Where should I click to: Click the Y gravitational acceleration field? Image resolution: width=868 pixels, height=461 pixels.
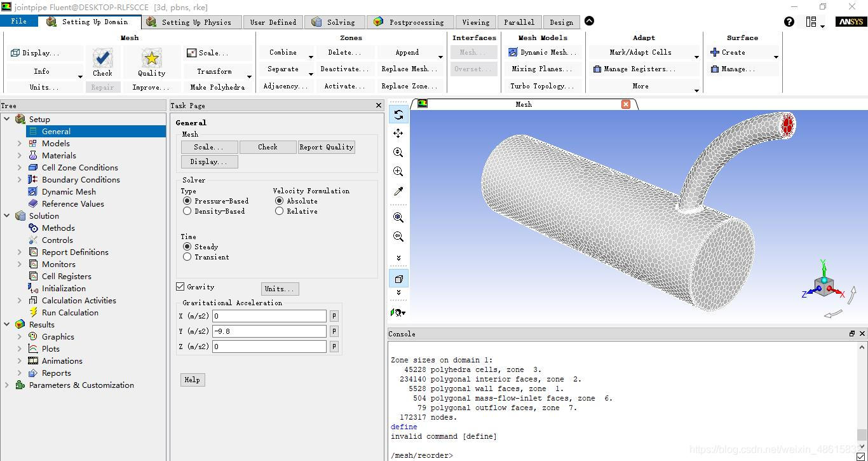[x=269, y=331]
